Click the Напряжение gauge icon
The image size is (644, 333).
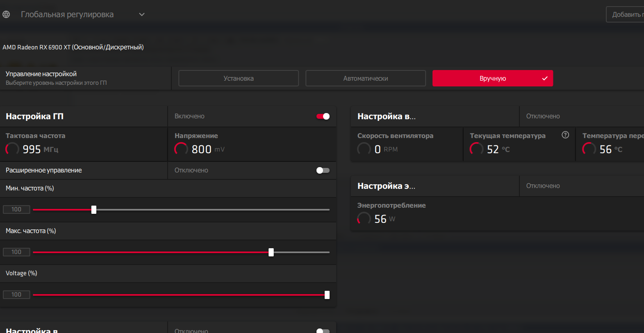click(181, 149)
